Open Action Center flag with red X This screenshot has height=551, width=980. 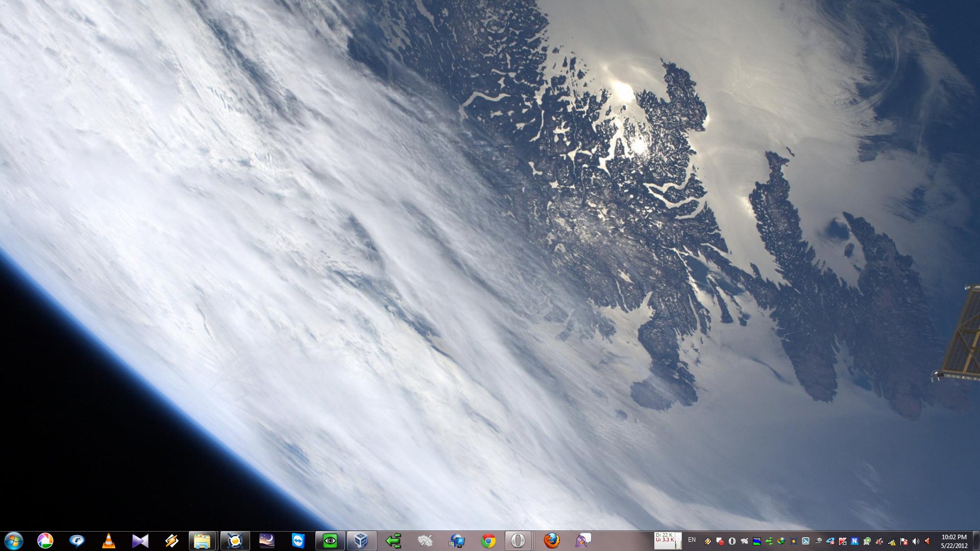904,541
